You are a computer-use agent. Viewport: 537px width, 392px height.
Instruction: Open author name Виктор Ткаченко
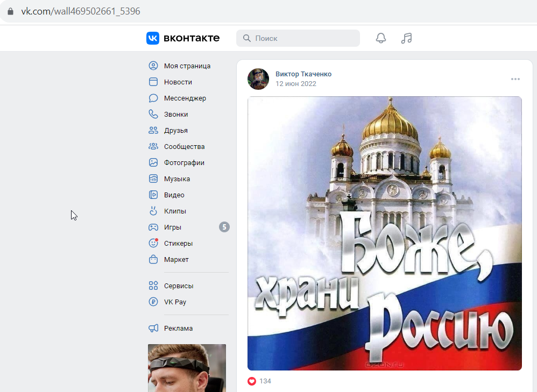pyautogui.click(x=303, y=74)
